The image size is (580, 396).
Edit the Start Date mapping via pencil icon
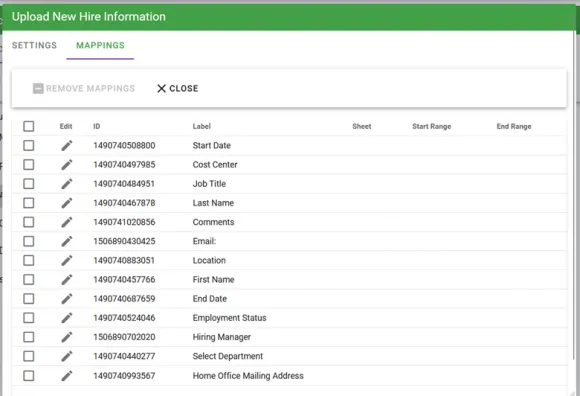(x=67, y=145)
